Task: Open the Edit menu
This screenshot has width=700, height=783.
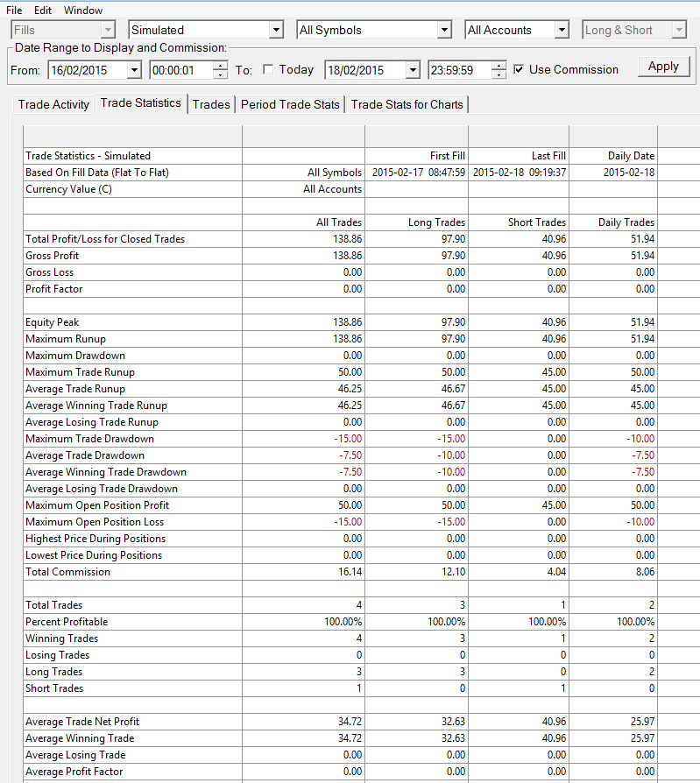Action: point(43,10)
